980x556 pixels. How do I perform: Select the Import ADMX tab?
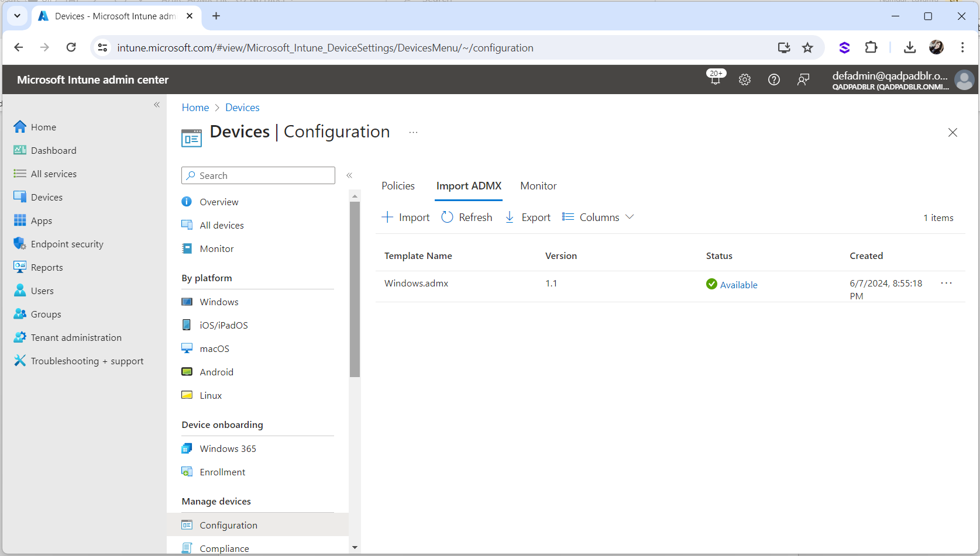469,186
